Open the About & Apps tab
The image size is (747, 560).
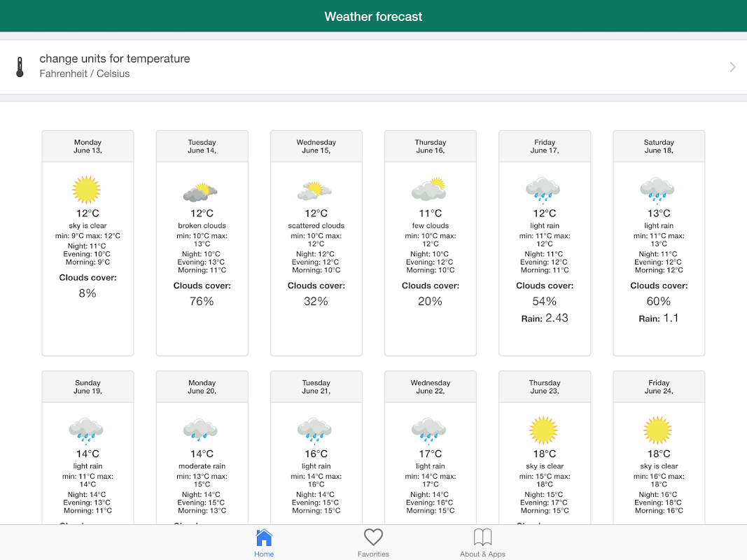[x=482, y=543]
